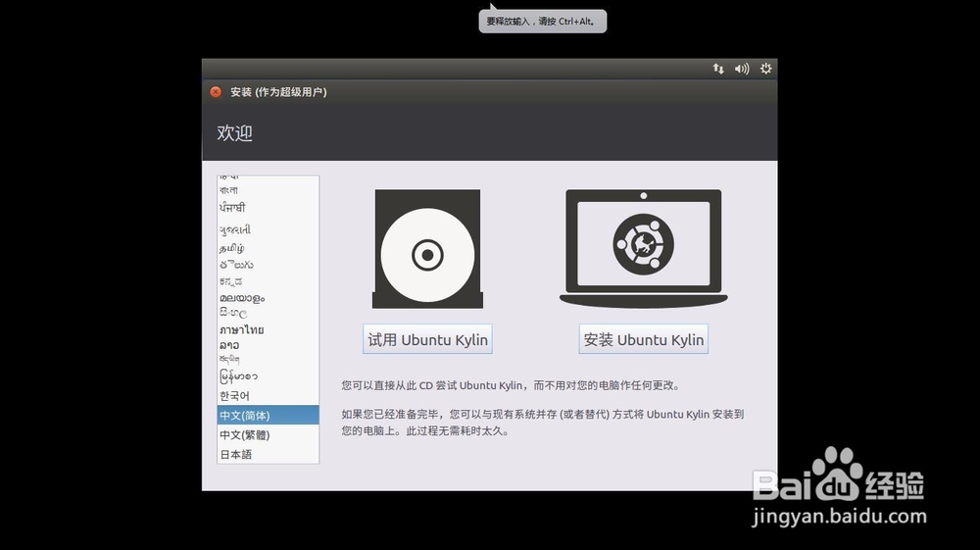Select 中文(繁體) in the language list
This screenshot has width=980, height=550.
click(269, 434)
